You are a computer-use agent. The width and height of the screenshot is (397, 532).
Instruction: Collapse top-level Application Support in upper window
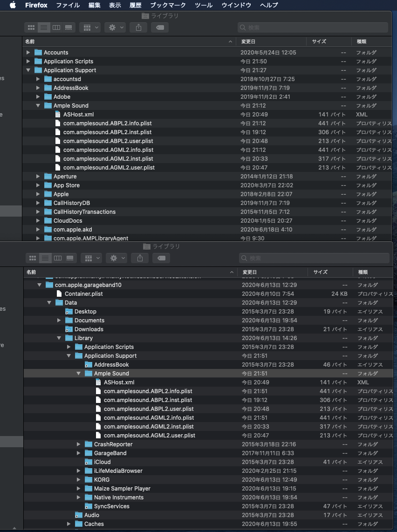tap(28, 70)
